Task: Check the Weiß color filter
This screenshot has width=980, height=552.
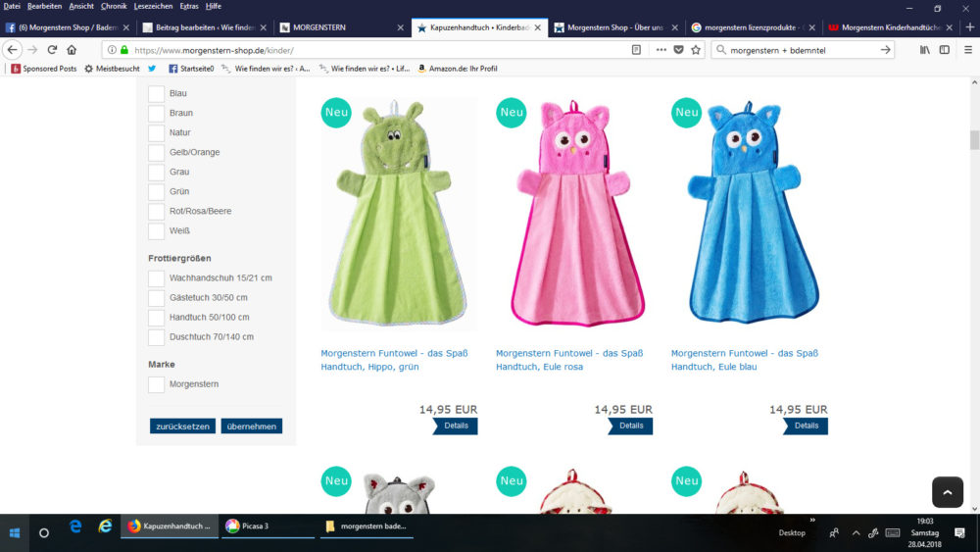Action: 156,230
